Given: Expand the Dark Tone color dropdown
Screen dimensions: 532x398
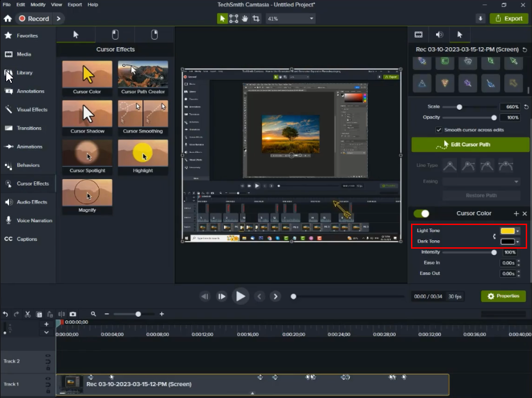Looking at the screenshot, I should click(x=518, y=241).
